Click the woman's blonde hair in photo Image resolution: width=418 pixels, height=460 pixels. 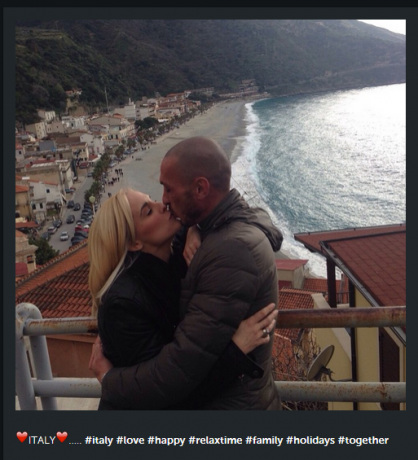coord(108,243)
